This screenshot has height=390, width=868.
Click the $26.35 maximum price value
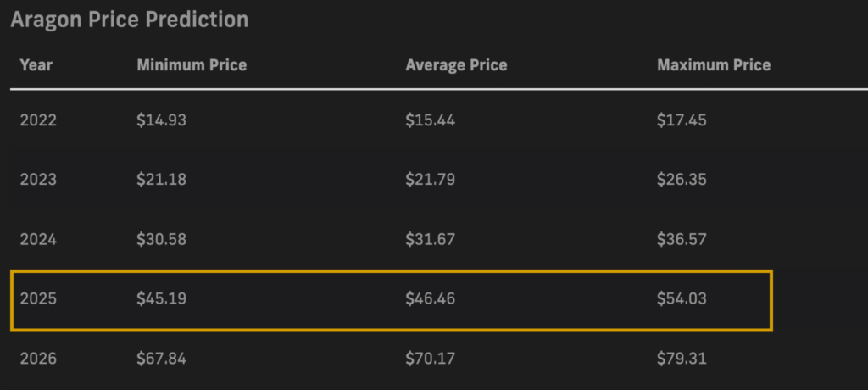pyautogui.click(x=682, y=180)
